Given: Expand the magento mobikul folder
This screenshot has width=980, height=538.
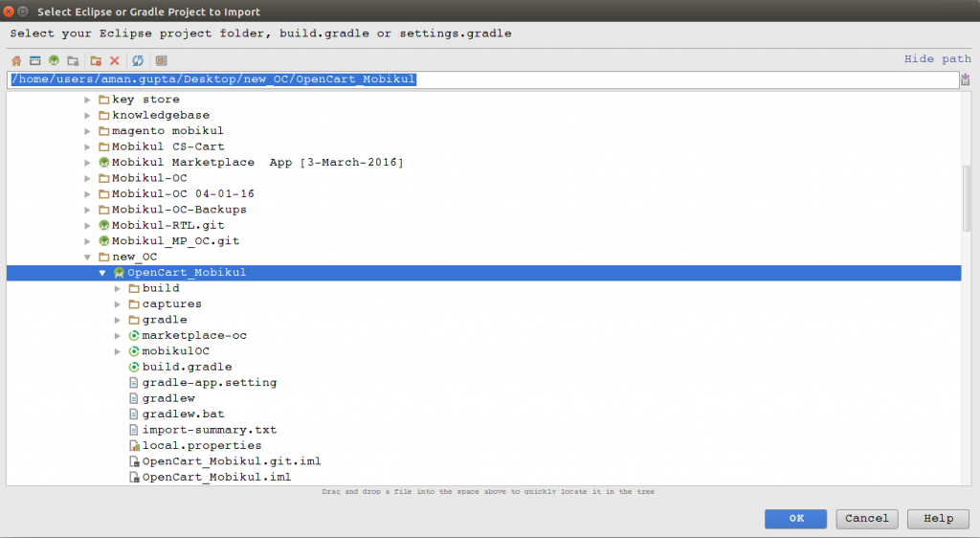Looking at the screenshot, I should (87, 131).
